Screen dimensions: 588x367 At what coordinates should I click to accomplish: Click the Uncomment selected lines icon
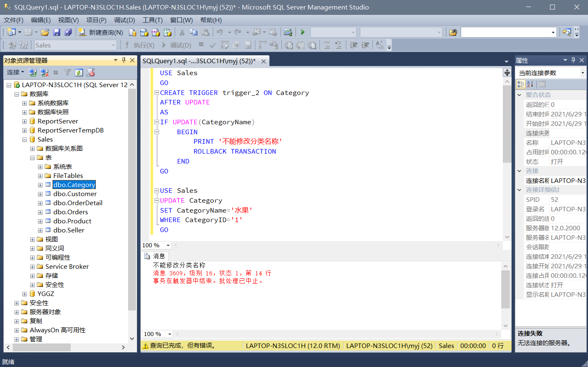click(x=338, y=45)
